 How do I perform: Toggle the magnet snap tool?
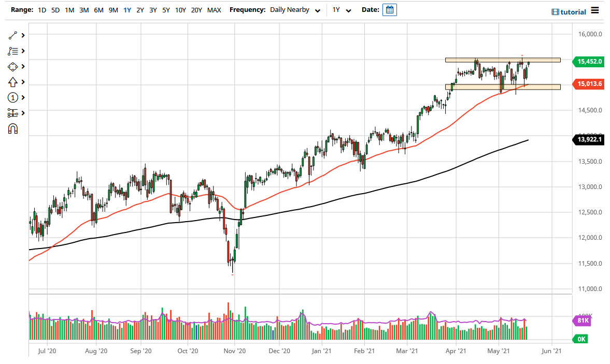click(12, 128)
